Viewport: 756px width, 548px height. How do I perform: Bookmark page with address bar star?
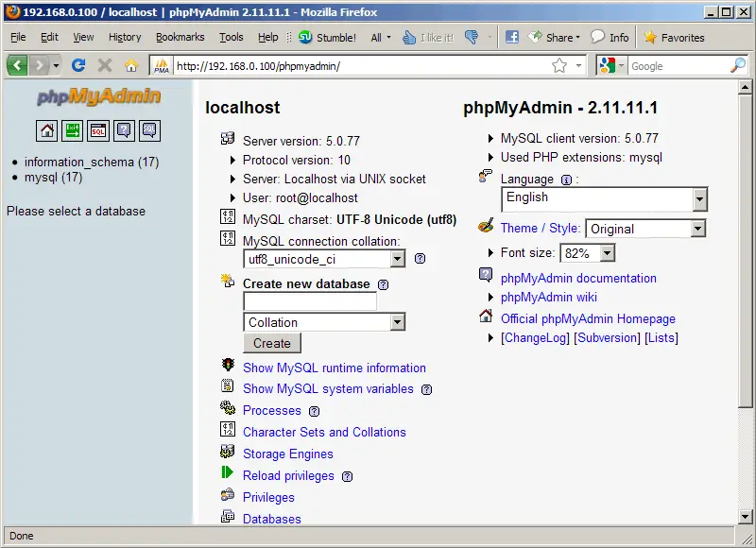pyautogui.click(x=559, y=65)
